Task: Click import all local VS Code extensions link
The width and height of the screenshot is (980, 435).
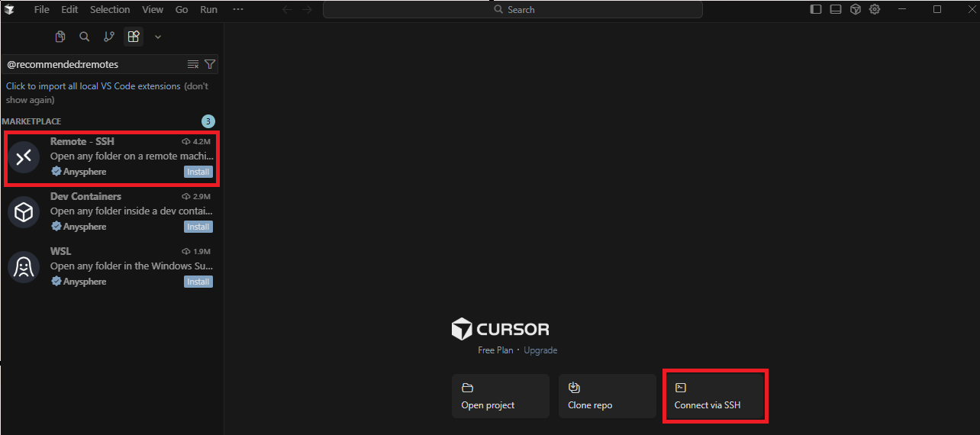Action: coord(93,86)
